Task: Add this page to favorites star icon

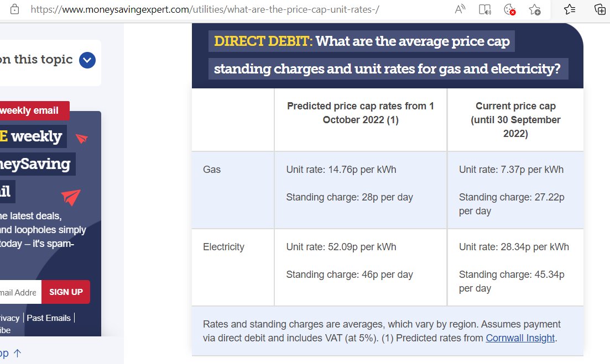Action: pos(535,9)
